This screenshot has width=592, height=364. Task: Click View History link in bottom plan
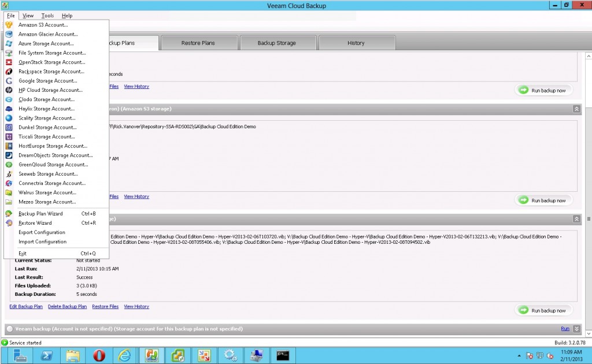point(136,307)
